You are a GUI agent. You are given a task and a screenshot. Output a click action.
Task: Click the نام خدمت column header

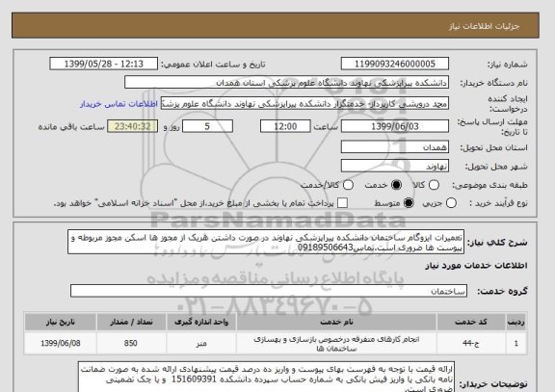click(x=336, y=322)
